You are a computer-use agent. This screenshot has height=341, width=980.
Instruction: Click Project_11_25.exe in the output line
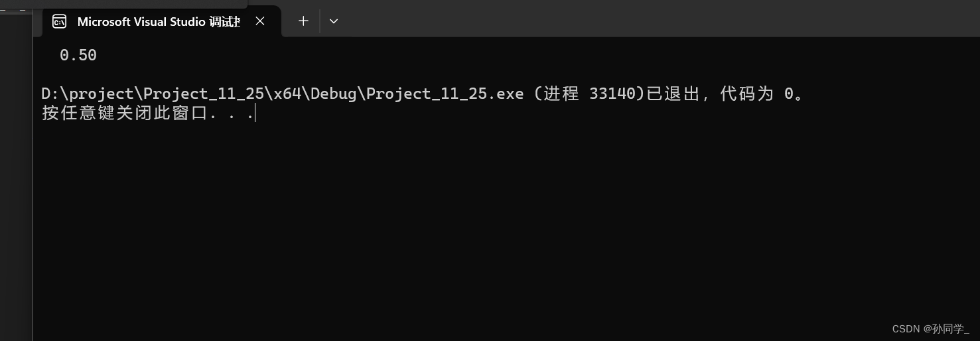click(x=445, y=94)
